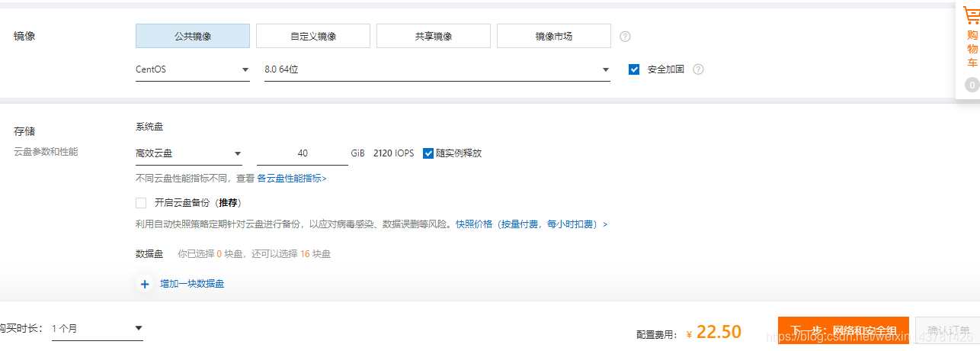Click the shopping cart count badge

pos(972,85)
